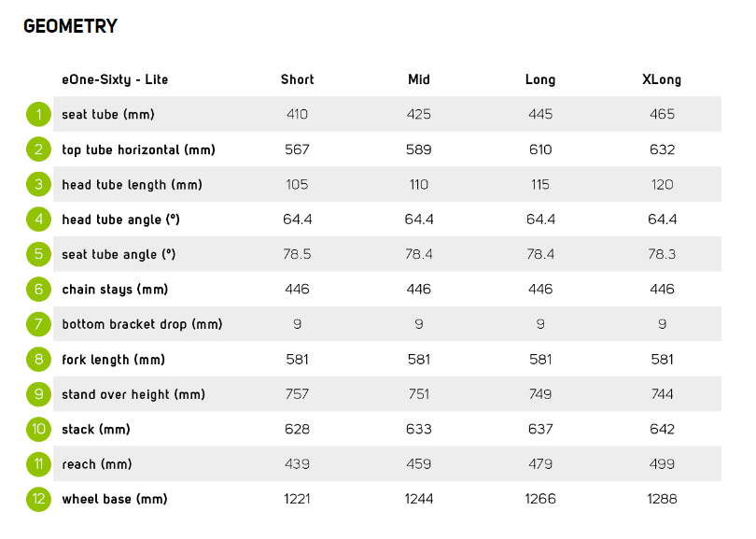Select green circle number 4 icon
Viewport: 756px width, 539px height.
pyautogui.click(x=38, y=220)
